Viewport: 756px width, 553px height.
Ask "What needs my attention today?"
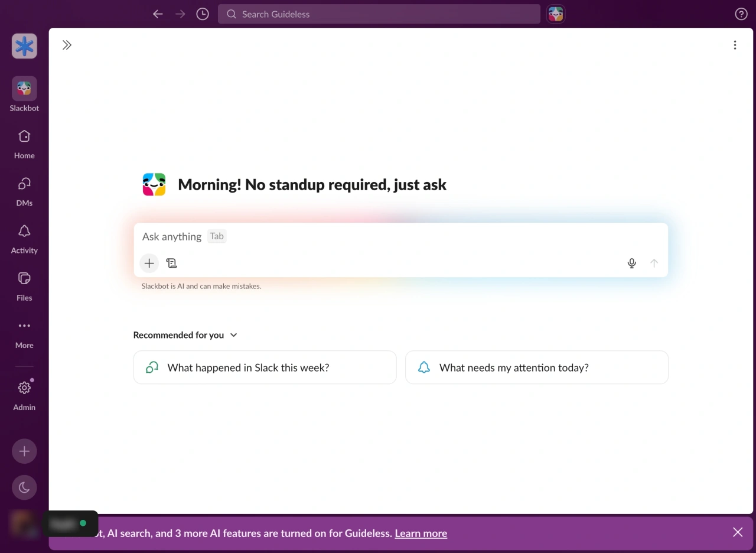click(537, 367)
